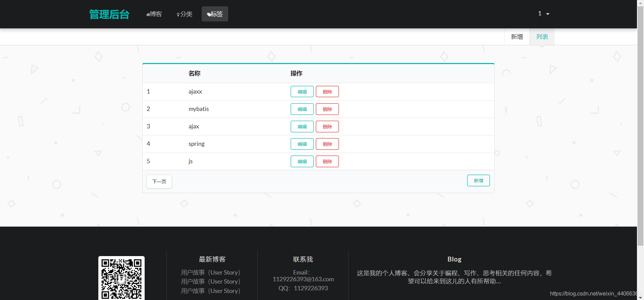Open the 博客 menu item
The image size is (644, 300).
(x=154, y=14)
